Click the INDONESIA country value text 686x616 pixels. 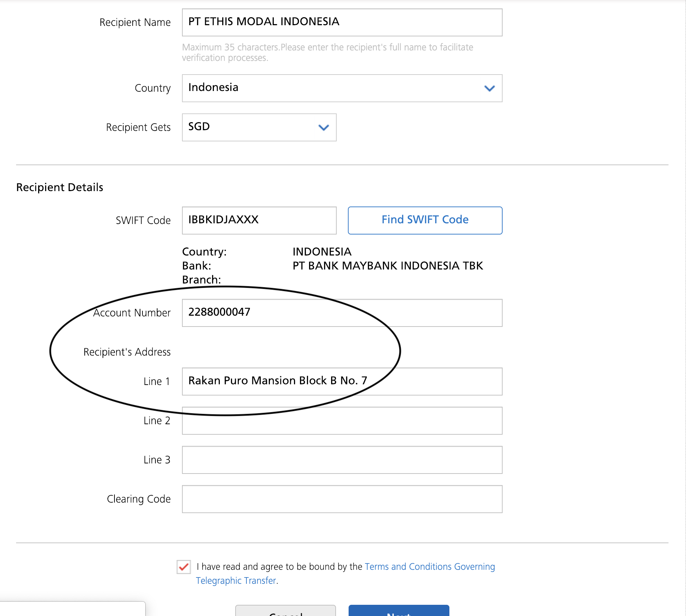point(322,252)
